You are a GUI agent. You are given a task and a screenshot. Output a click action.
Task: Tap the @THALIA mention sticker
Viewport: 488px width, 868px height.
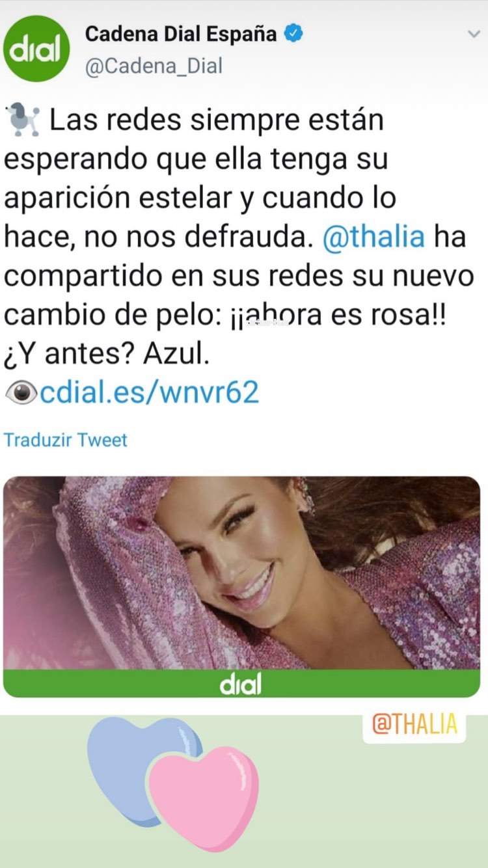(x=414, y=725)
